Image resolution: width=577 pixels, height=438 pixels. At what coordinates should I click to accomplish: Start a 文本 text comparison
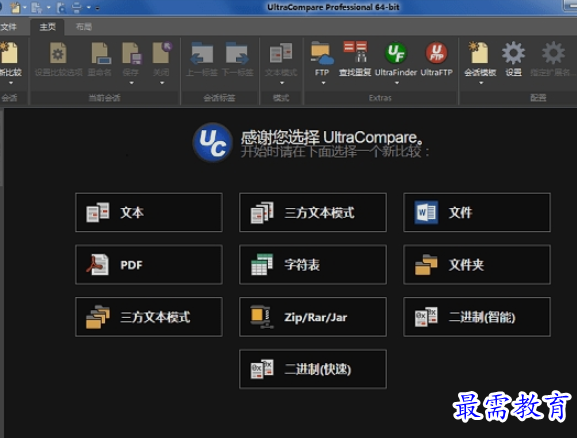click(149, 212)
